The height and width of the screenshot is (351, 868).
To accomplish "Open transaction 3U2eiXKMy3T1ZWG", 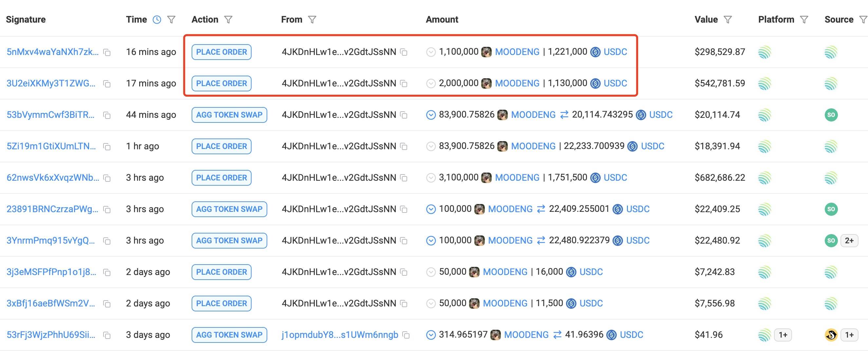I will click(x=51, y=83).
